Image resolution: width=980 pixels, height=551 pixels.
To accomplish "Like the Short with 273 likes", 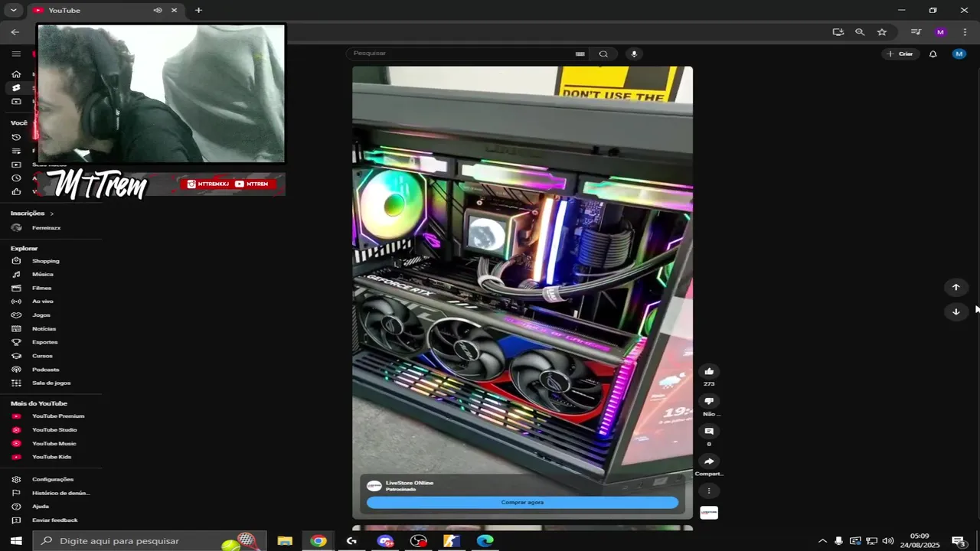I will pyautogui.click(x=709, y=371).
